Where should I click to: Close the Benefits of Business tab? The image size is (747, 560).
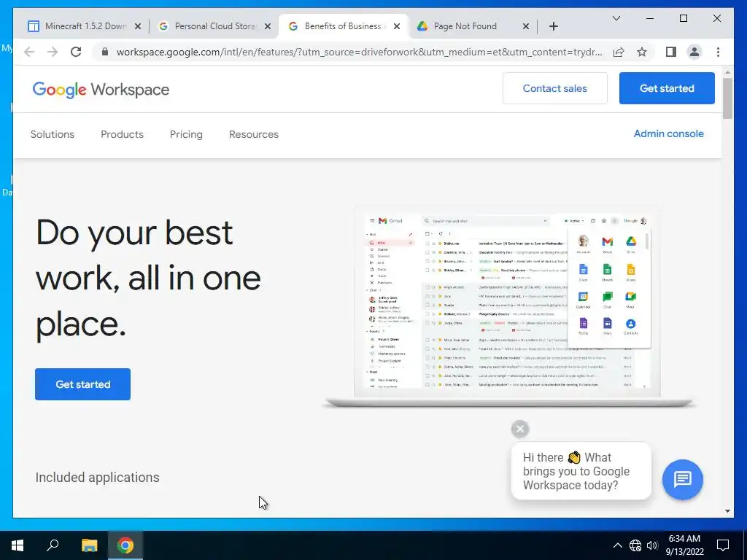(397, 26)
